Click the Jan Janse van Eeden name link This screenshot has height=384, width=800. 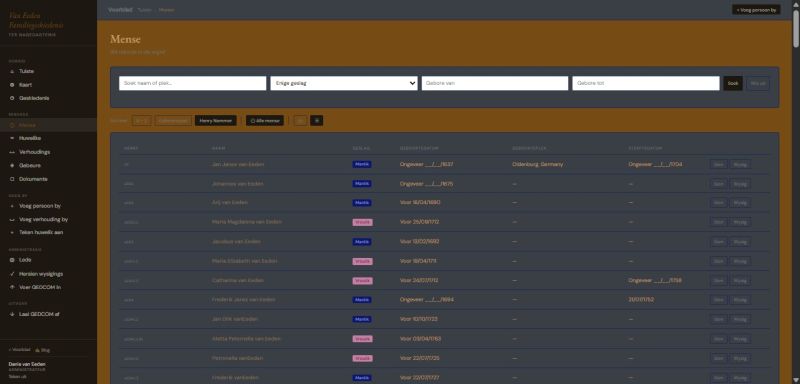click(x=238, y=165)
